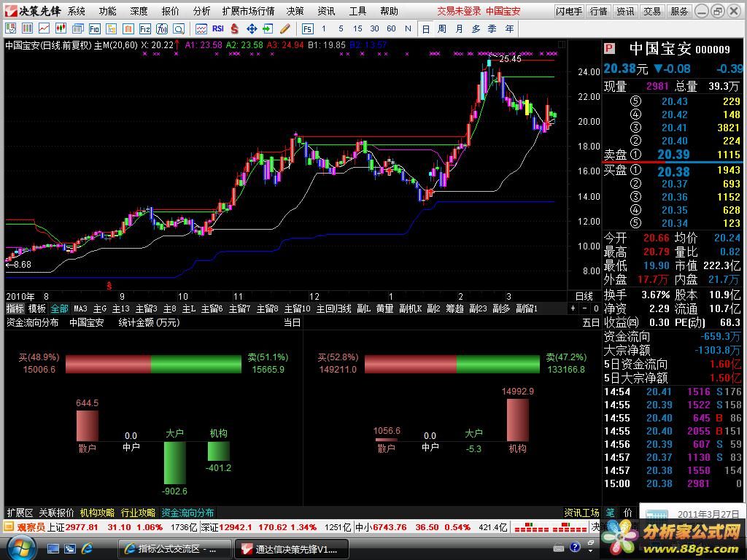
Task: Click the orange clipboard notes icon
Action: pyautogui.click(x=128, y=29)
